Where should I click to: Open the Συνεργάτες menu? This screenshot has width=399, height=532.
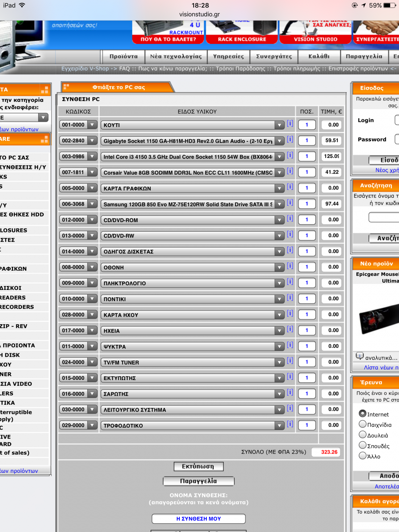coord(274,57)
